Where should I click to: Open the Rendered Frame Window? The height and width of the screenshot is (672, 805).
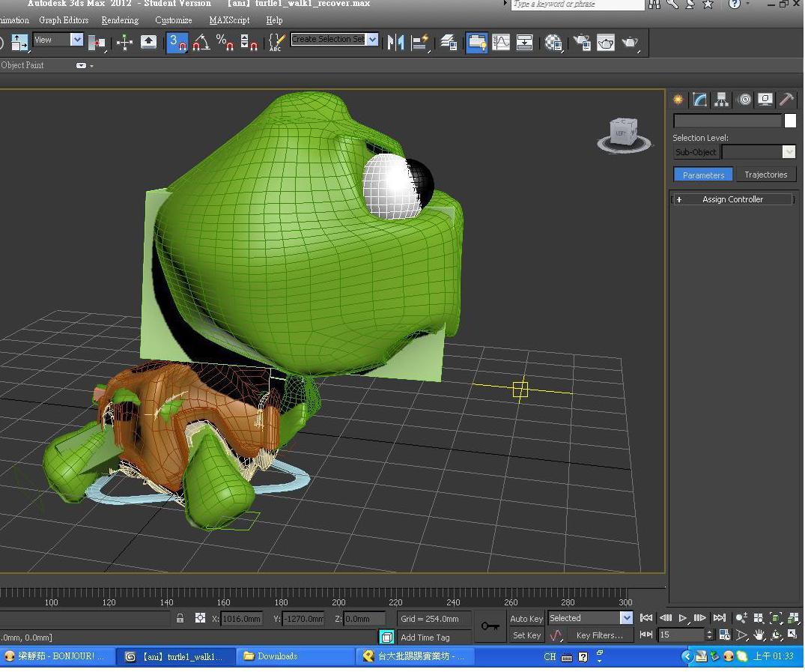(605, 42)
